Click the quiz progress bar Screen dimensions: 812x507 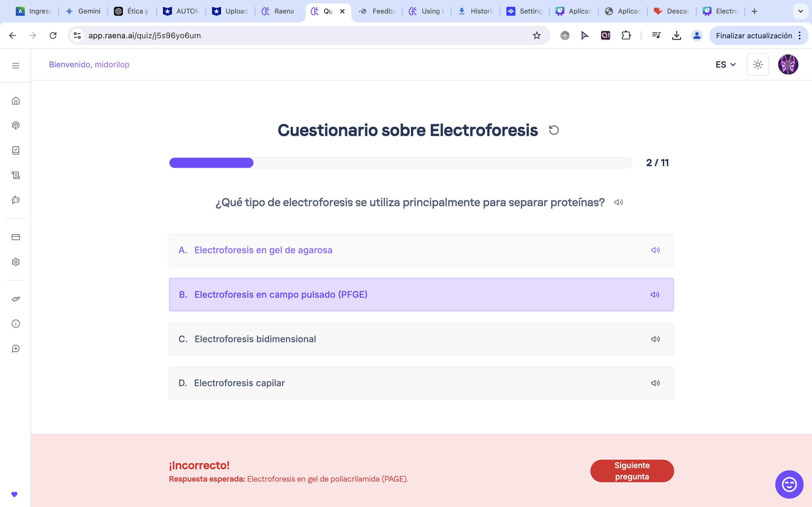tap(400, 163)
